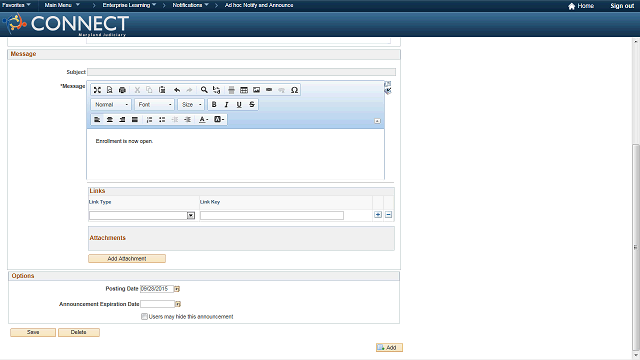Apply Underline formatting

239,104
